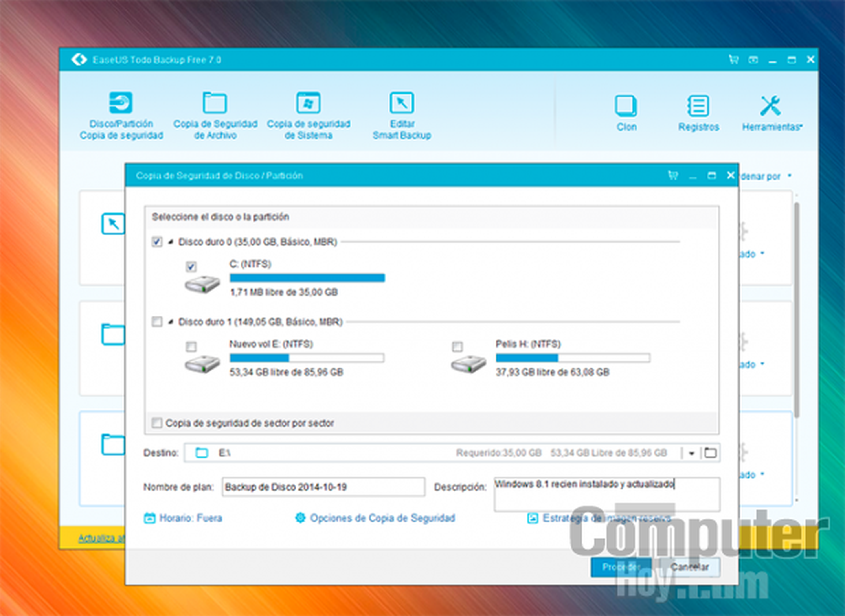The image size is (845, 616).
Task: Click the gear icon for Opciones de Copia
Action: coord(300,518)
